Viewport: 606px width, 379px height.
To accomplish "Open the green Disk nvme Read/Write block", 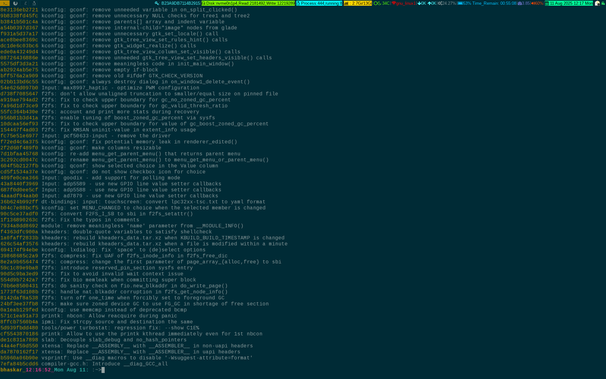I will click(248, 3).
